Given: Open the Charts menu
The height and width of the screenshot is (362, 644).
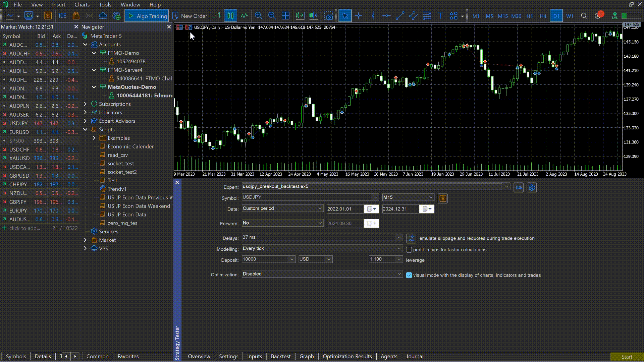Looking at the screenshot, I should click(x=82, y=5).
